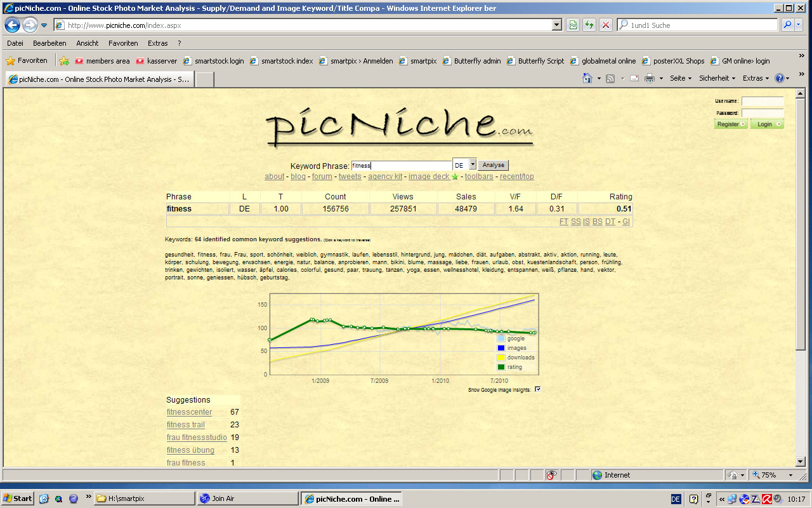Expand the 75% zoom level dropdown

[x=790, y=475]
